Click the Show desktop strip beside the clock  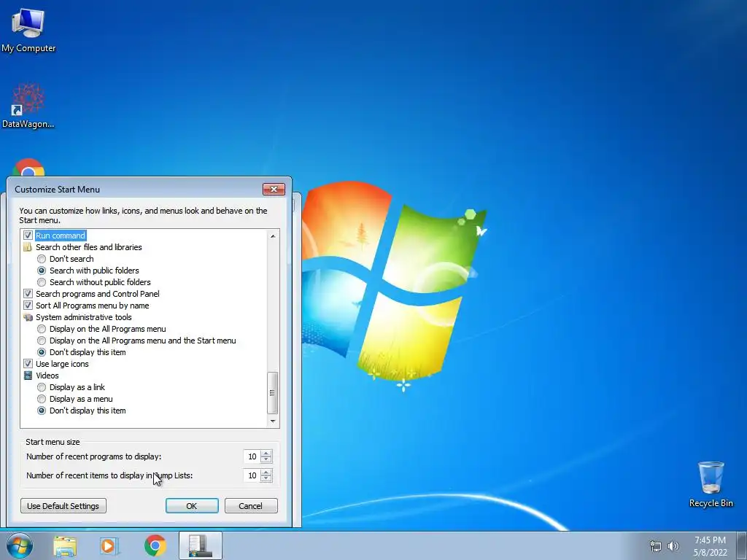pos(741,545)
